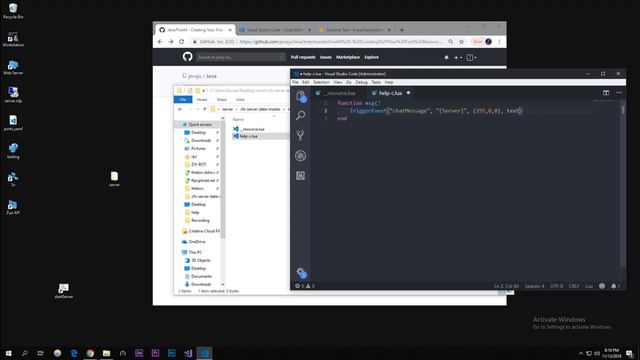Screen dimensions: 640x360
Task: Open the VS Code Selection menu
Action: (x=321, y=82)
